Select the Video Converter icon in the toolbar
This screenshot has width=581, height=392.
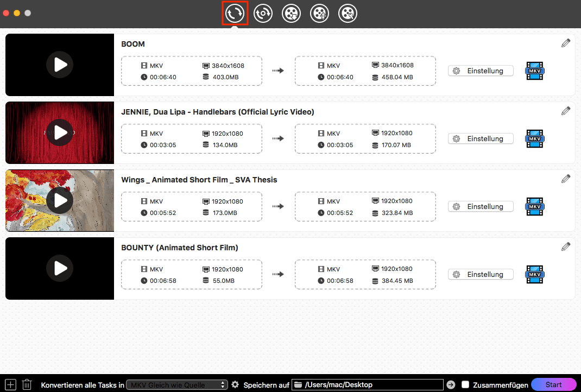[235, 13]
